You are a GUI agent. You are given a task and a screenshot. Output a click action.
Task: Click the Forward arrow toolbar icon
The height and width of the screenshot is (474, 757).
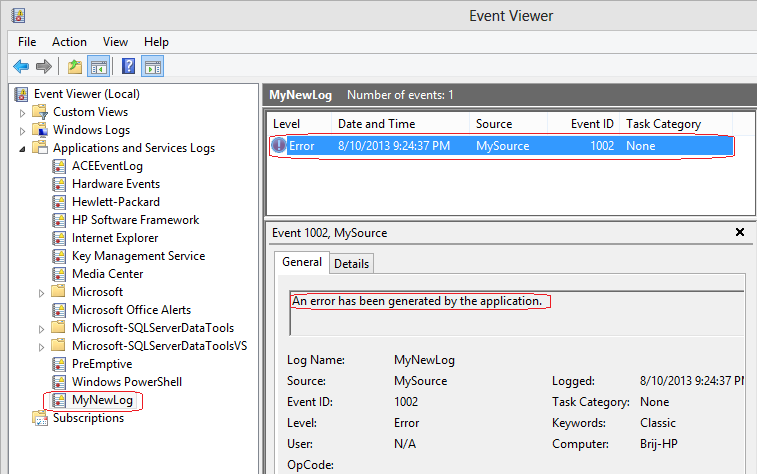click(44, 66)
